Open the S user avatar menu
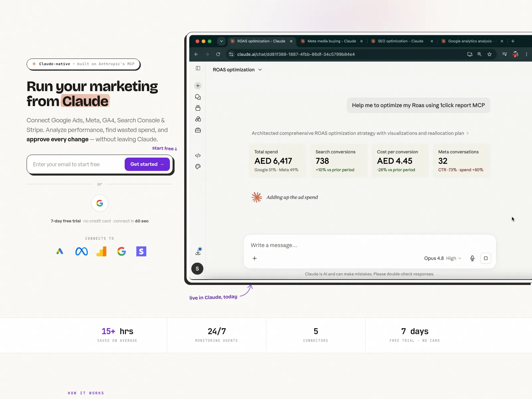Screen dimensions: 532x399 (197, 269)
